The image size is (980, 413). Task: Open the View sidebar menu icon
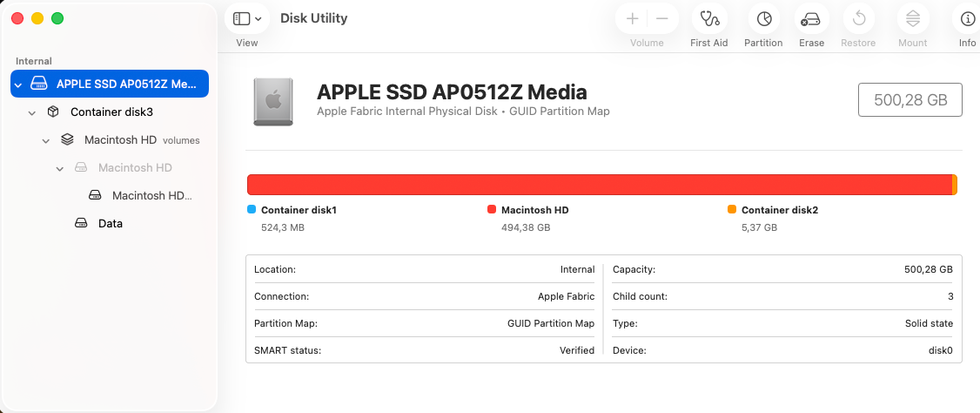point(241,19)
